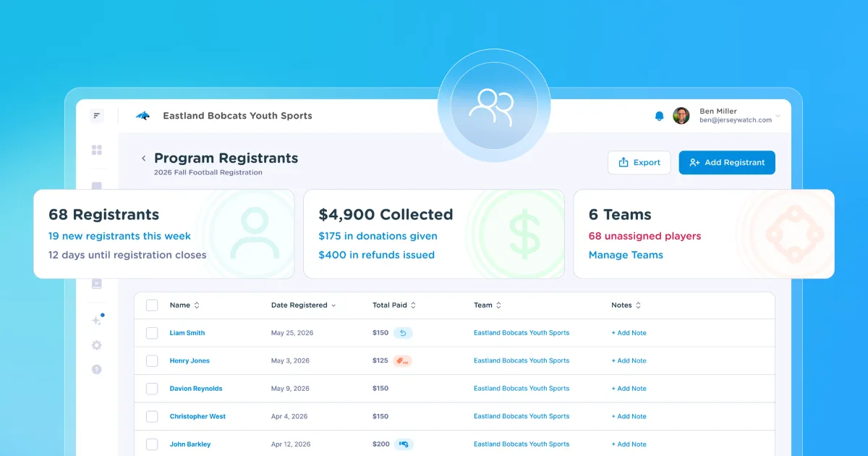Click 'Eastland Bobcats Youth Sports' header title
Viewport: 868px width, 456px height.
(237, 116)
